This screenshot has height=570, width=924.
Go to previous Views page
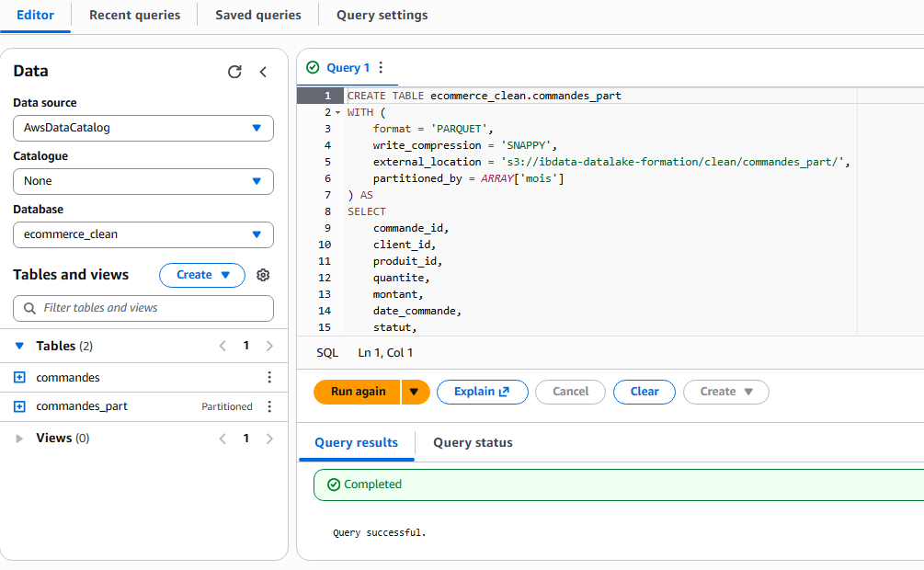222,439
